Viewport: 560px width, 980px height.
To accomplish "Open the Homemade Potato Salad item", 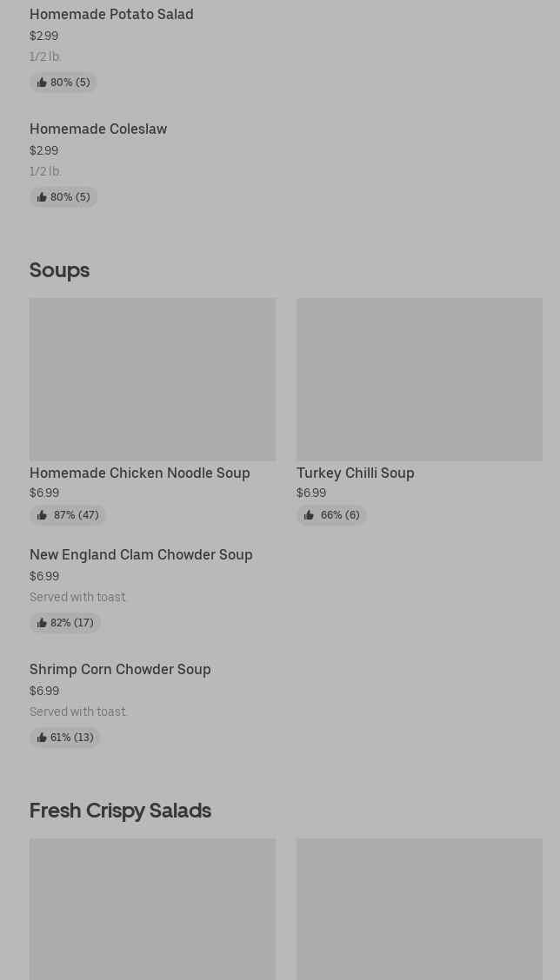I will point(111,14).
